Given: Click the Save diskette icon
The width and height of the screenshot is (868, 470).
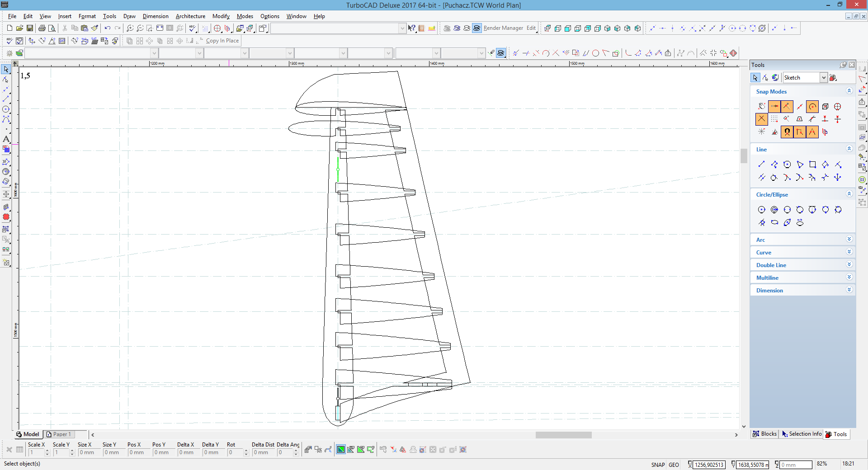Looking at the screenshot, I should click(x=29, y=28).
